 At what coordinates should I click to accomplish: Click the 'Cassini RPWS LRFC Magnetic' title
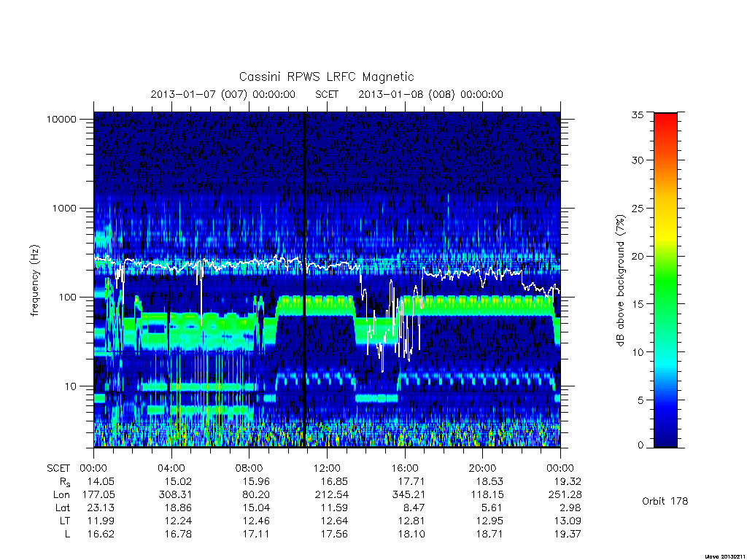pyautogui.click(x=326, y=77)
